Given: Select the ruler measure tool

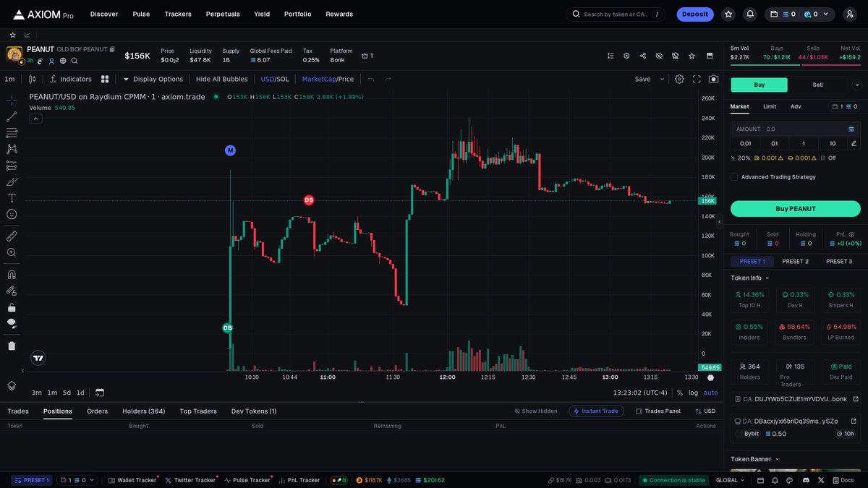Looking at the screenshot, I should [12, 236].
